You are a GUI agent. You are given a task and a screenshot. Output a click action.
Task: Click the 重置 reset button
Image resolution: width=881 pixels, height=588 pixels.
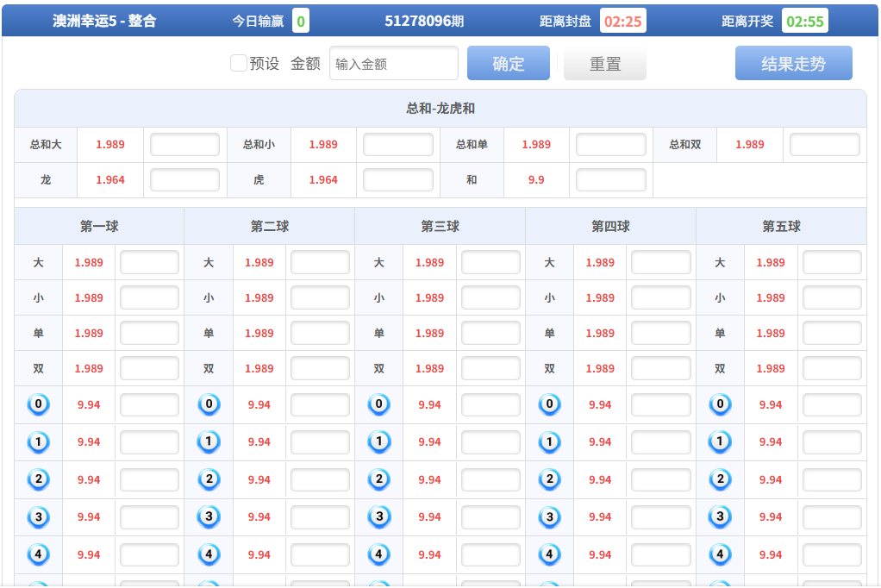point(604,64)
